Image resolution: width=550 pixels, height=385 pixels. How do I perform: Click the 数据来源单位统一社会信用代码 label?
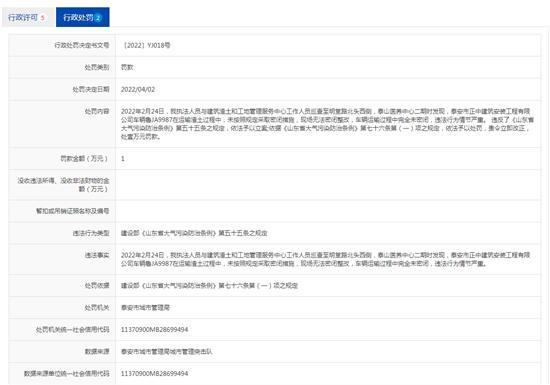67,374
